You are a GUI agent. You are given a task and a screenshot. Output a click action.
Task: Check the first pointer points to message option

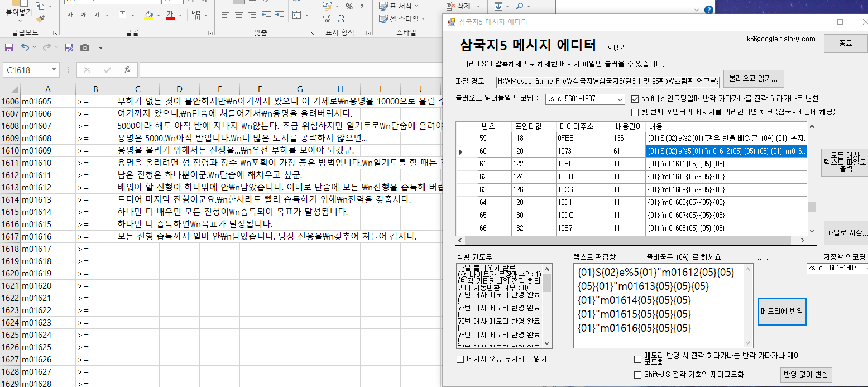[635, 112]
